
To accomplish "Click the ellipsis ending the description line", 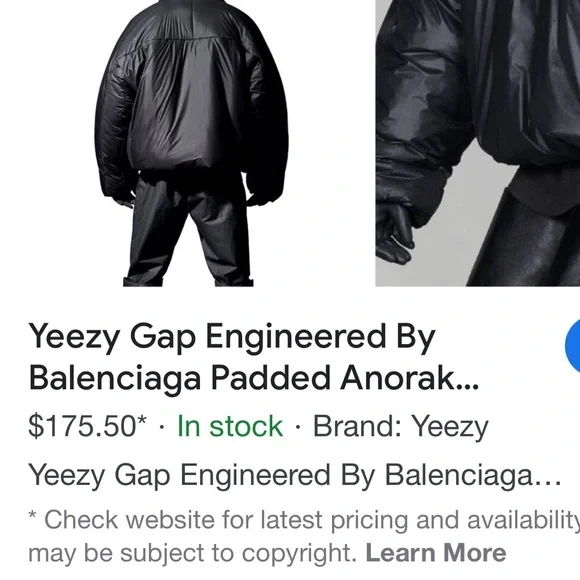I will 549,483.
